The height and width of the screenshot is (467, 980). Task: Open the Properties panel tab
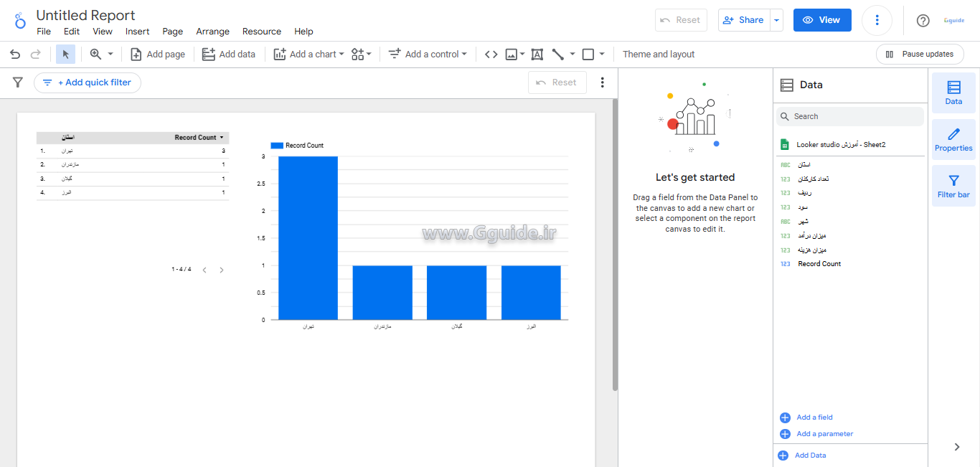coord(953,139)
